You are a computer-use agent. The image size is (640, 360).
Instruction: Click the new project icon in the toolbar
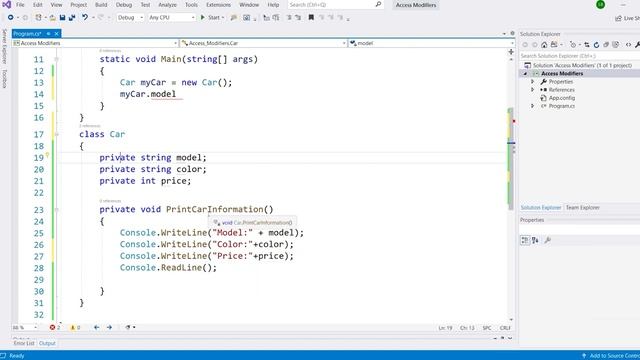coord(38,18)
